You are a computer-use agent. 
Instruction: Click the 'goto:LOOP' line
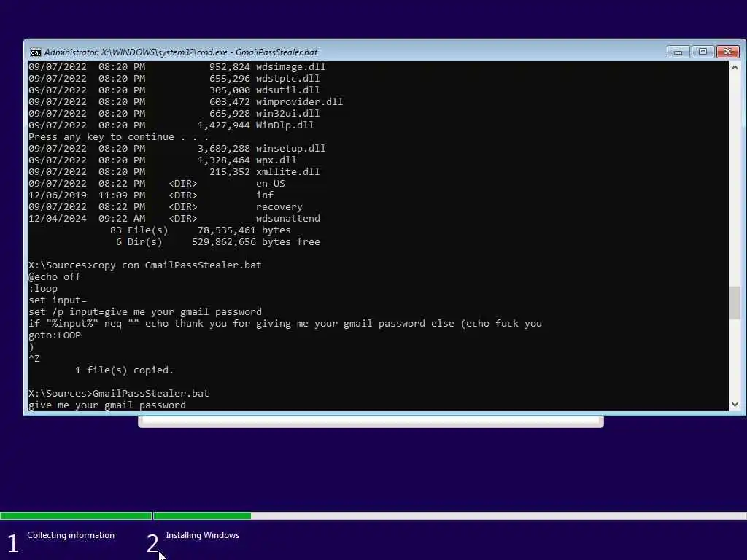54,335
